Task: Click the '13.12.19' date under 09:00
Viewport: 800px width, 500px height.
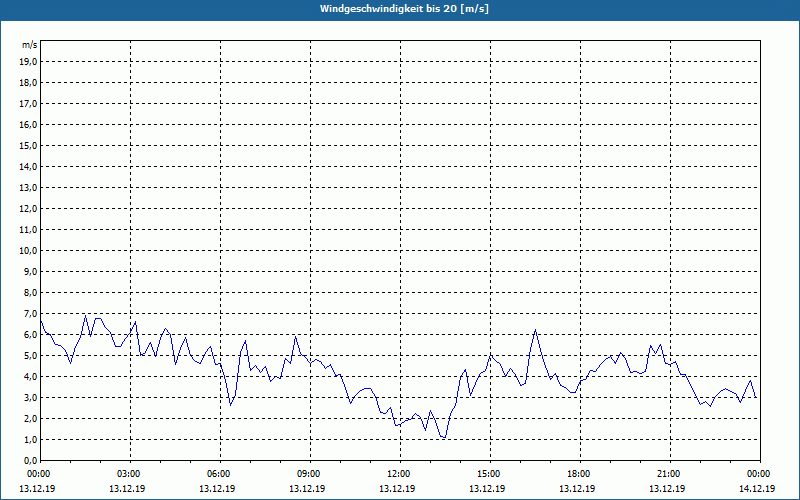Action: click(x=307, y=489)
